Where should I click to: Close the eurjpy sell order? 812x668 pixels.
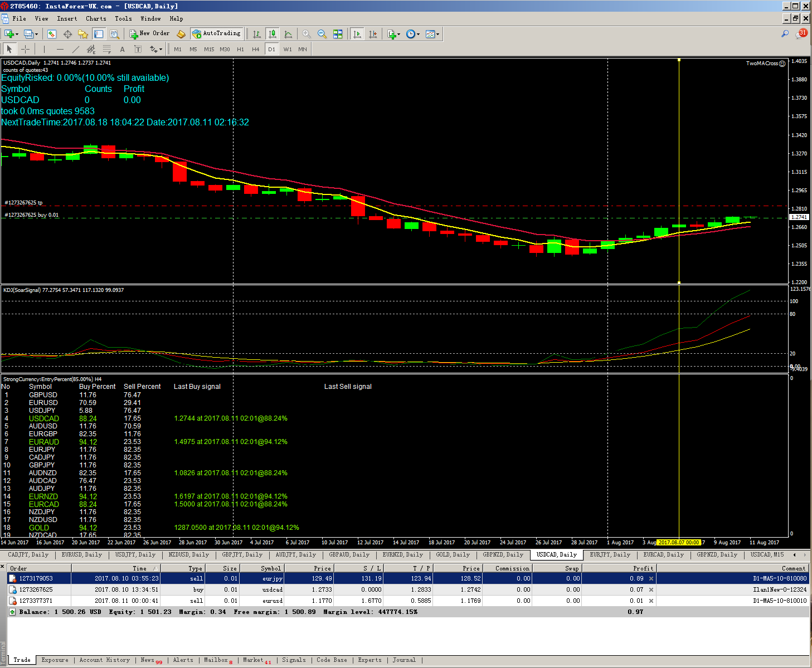click(x=651, y=579)
